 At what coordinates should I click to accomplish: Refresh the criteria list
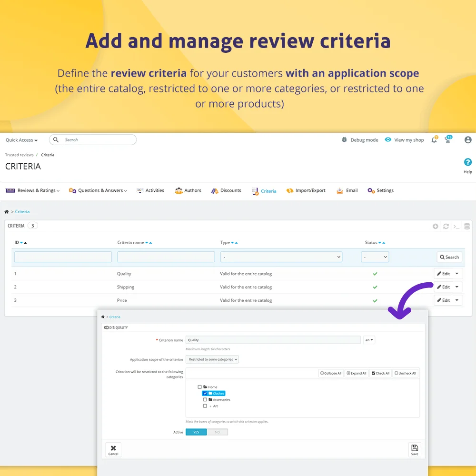click(x=446, y=226)
